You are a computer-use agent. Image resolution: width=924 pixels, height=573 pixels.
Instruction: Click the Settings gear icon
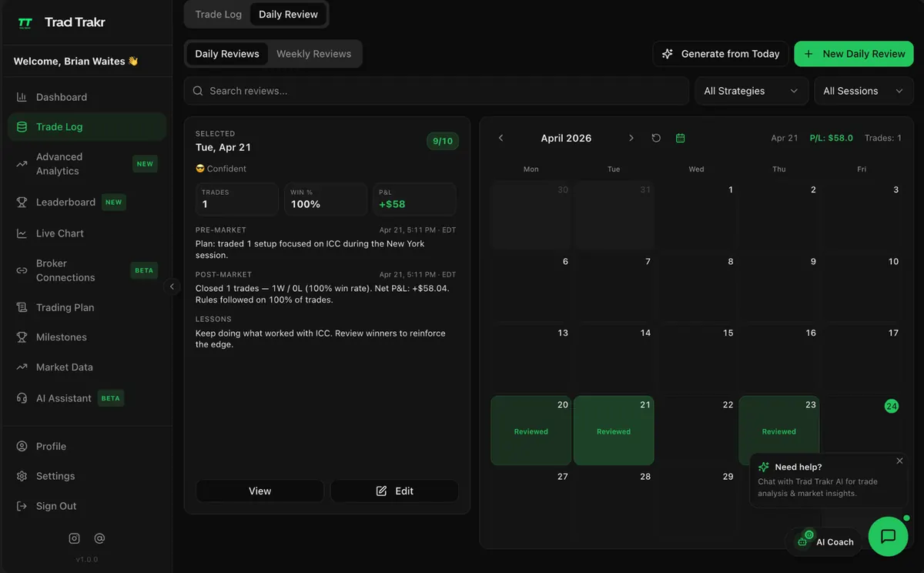coord(22,476)
